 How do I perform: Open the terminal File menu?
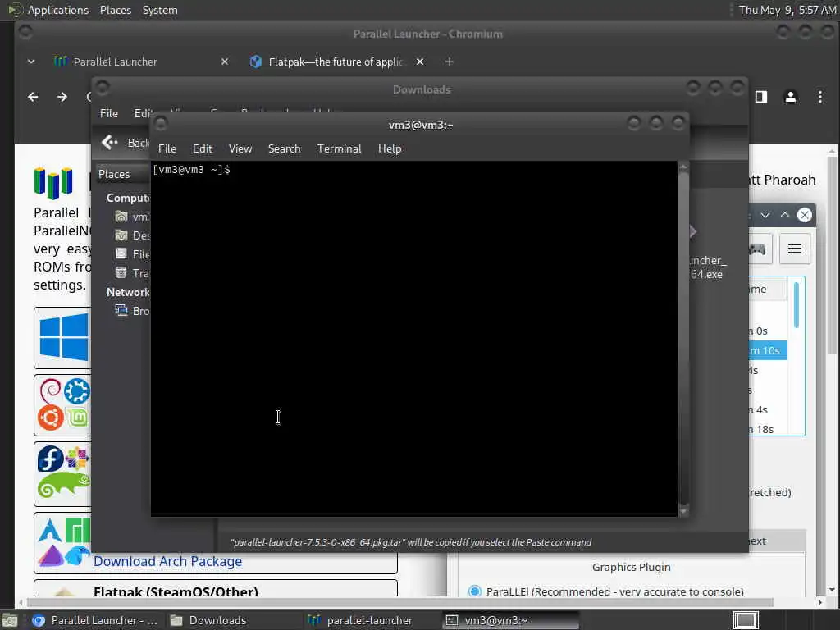167,149
